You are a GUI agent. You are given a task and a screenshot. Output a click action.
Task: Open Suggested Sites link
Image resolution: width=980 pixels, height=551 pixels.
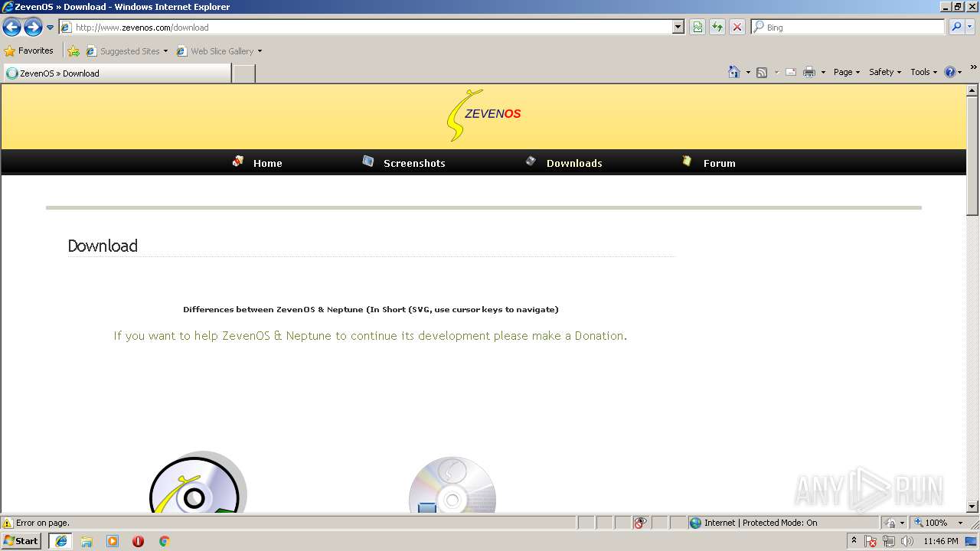(x=126, y=51)
